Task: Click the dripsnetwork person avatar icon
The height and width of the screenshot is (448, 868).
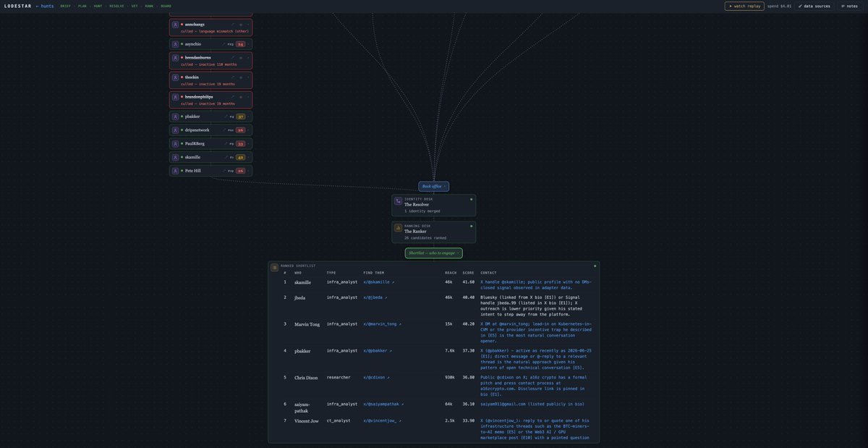Action: tap(175, 130)
